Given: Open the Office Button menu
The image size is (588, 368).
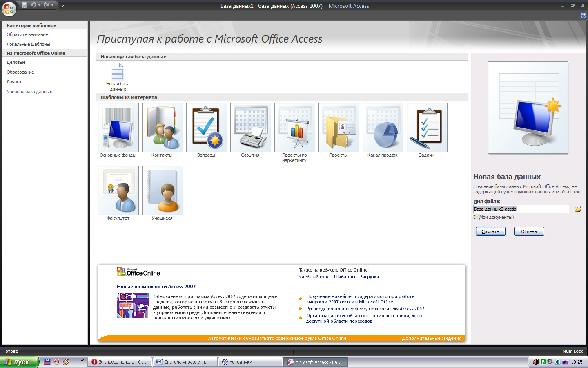Looking at the screenshot, I should 9,9.
